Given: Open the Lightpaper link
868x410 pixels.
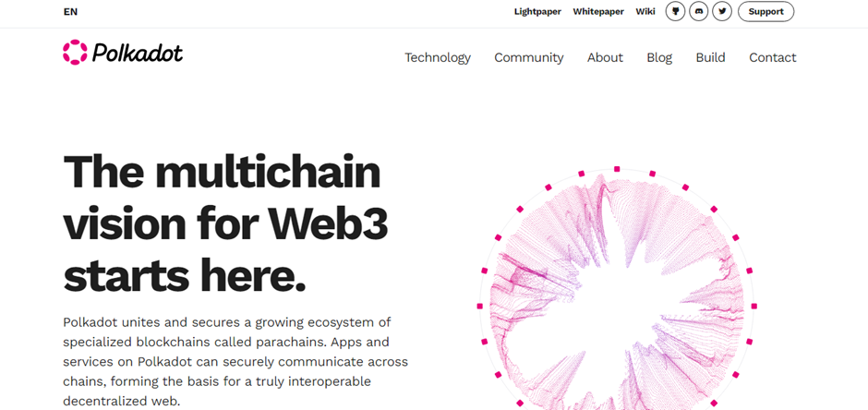Looking at the screenshot, I should point(537,12).
